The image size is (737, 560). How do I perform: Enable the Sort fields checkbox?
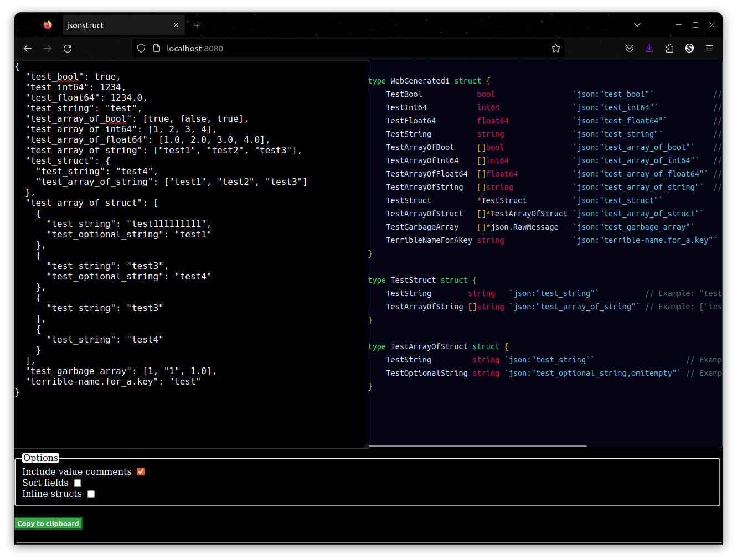(x=78, y=483)
